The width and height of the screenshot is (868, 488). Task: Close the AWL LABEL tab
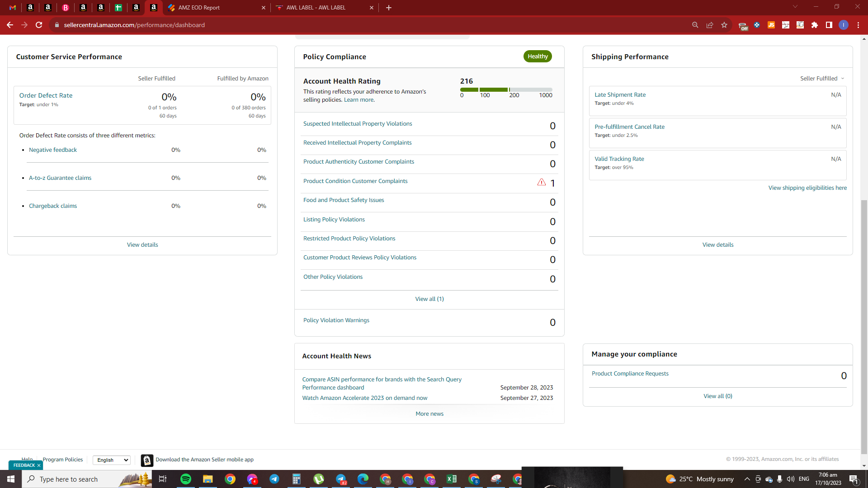click(372, 8)
